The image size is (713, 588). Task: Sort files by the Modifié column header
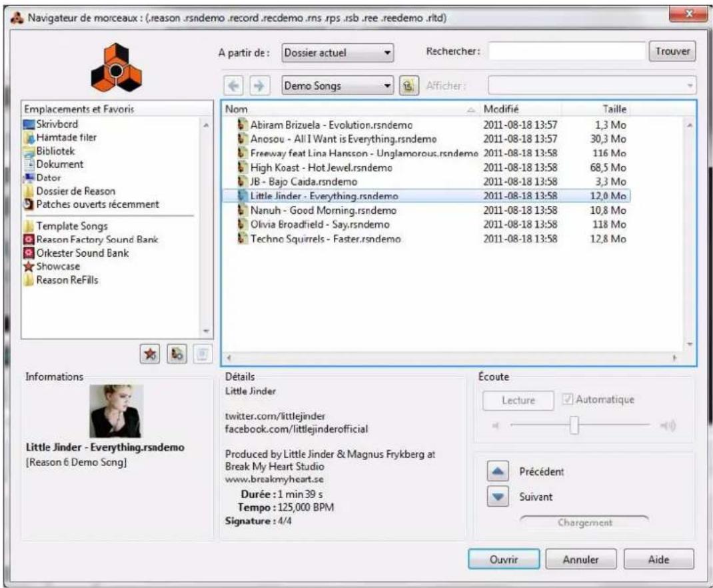[520, 109]
